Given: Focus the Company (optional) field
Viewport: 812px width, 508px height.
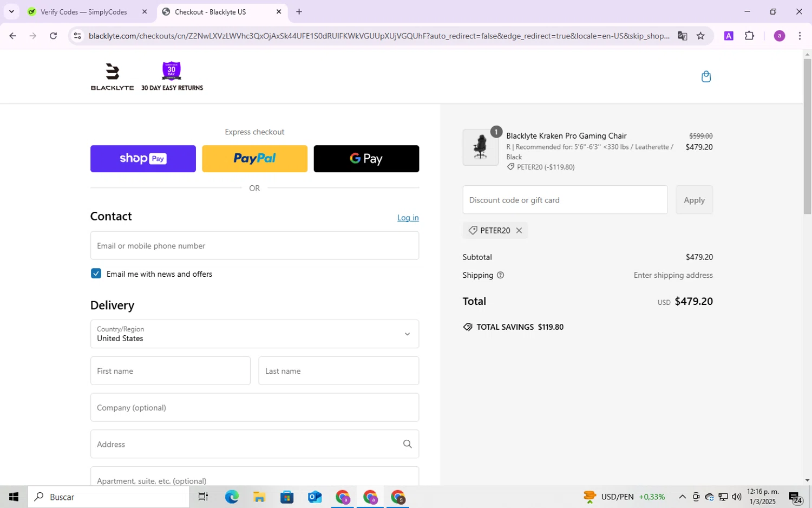Looking at the screenshot, I should [x=254, y=407].
